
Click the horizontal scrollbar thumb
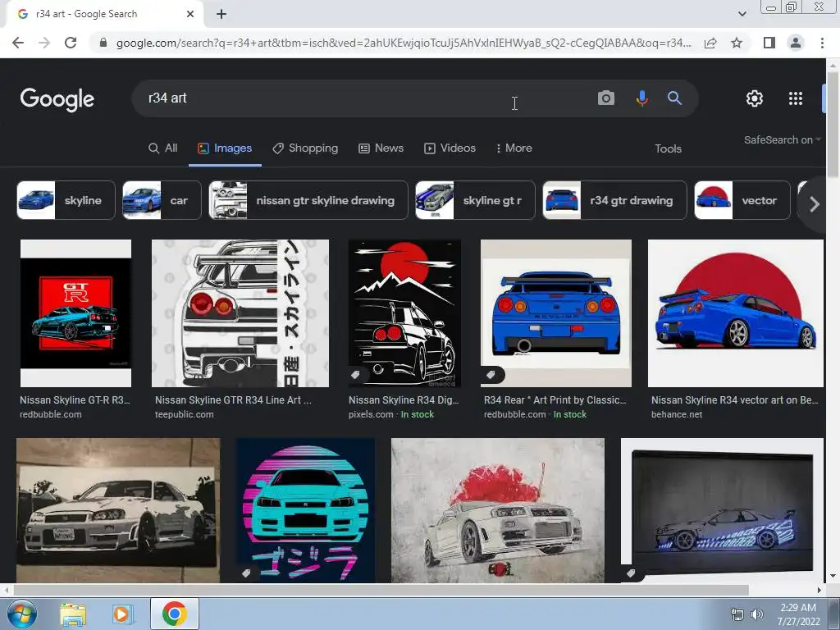[x=381, y=591]
